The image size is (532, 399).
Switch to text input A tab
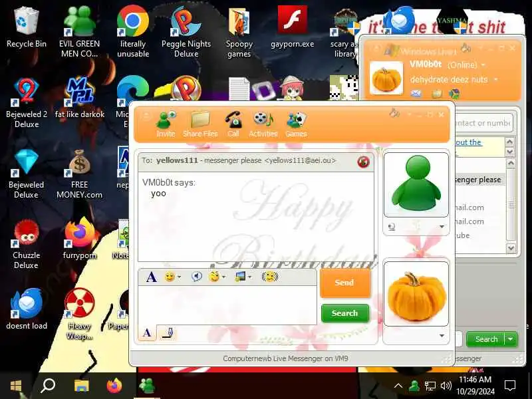click(147, 332)
